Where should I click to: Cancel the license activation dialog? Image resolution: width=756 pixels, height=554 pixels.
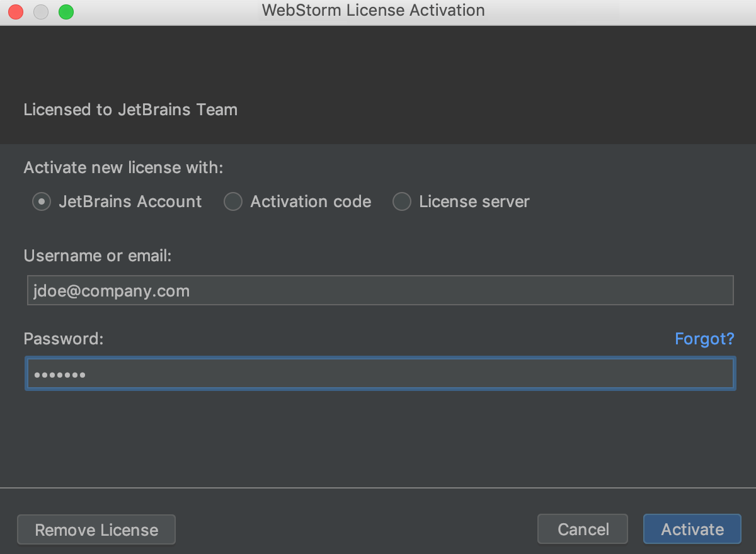(583, 529)
